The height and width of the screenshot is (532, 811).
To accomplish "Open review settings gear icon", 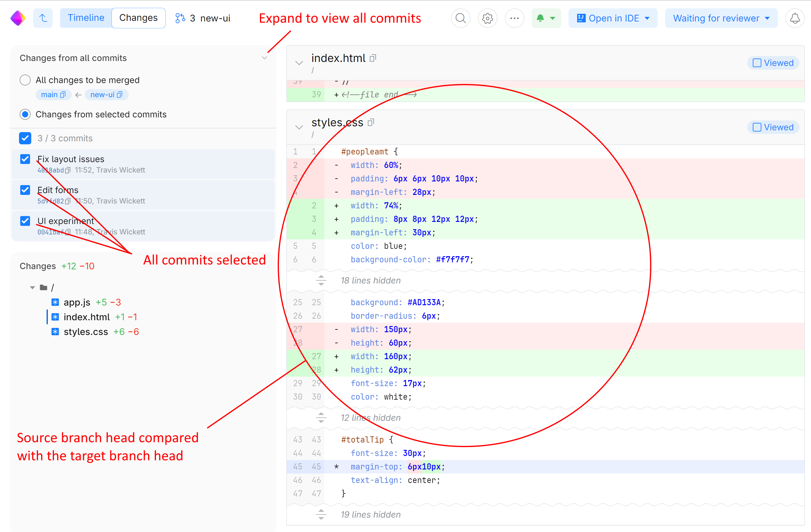I will [x=487, y=18].
